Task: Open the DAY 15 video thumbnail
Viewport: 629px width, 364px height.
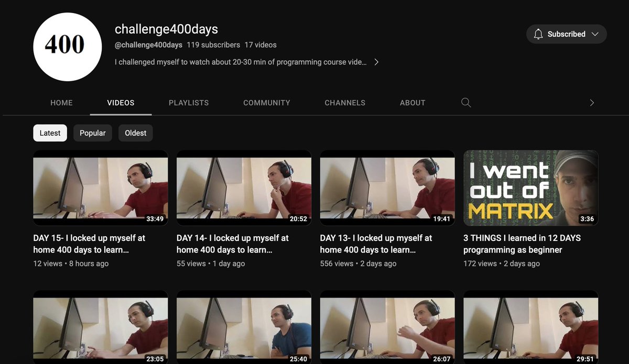Action: click(100, 187)
